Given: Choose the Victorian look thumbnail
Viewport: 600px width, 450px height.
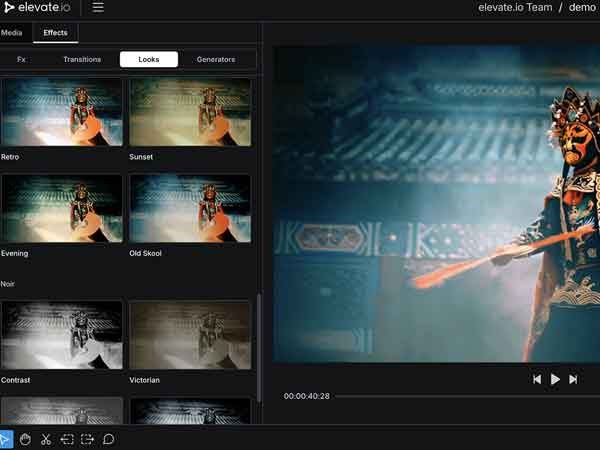Looking at the screenshot, I should coord(190,335).
